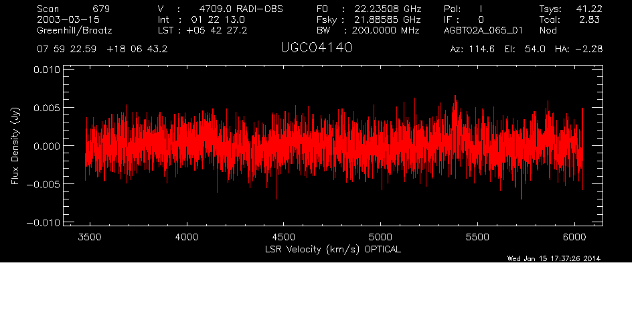The width and height of the screenshot is (644, 328).
Task: Click y-axis tick label 0.010
Action: 46,70
